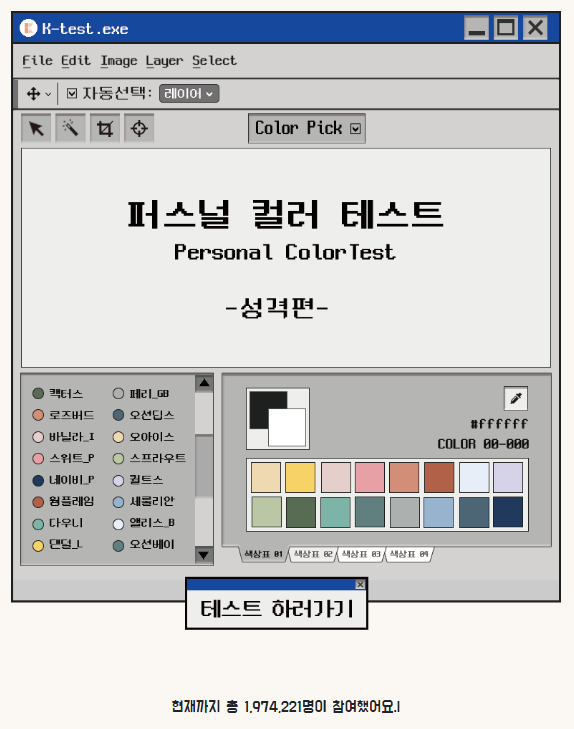
Task: Select the magic wand tool
Action: [x=70, y=128]
